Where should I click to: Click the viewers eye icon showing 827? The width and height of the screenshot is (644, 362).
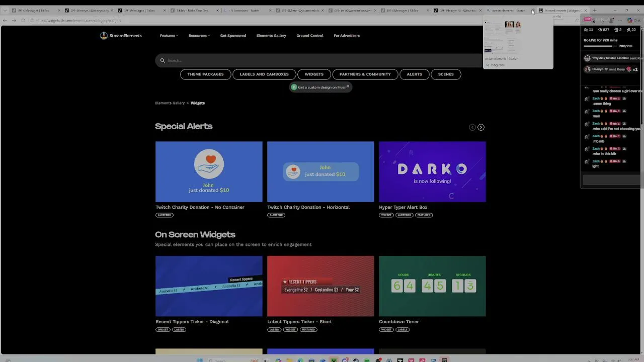click(x=600, y=30)
